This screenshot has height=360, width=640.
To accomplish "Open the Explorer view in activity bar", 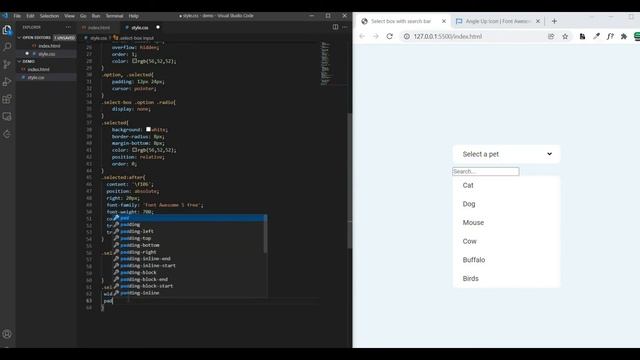I will click(x=7, y=30).
